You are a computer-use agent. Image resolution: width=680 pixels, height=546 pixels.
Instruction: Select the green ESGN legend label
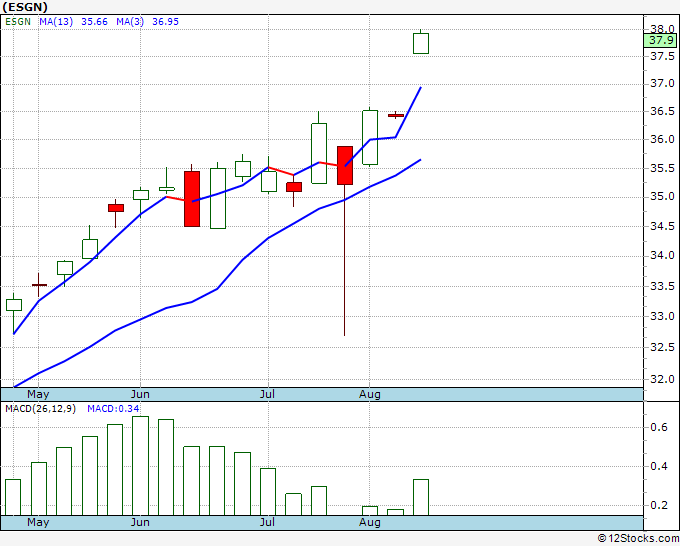pos(18,22)
